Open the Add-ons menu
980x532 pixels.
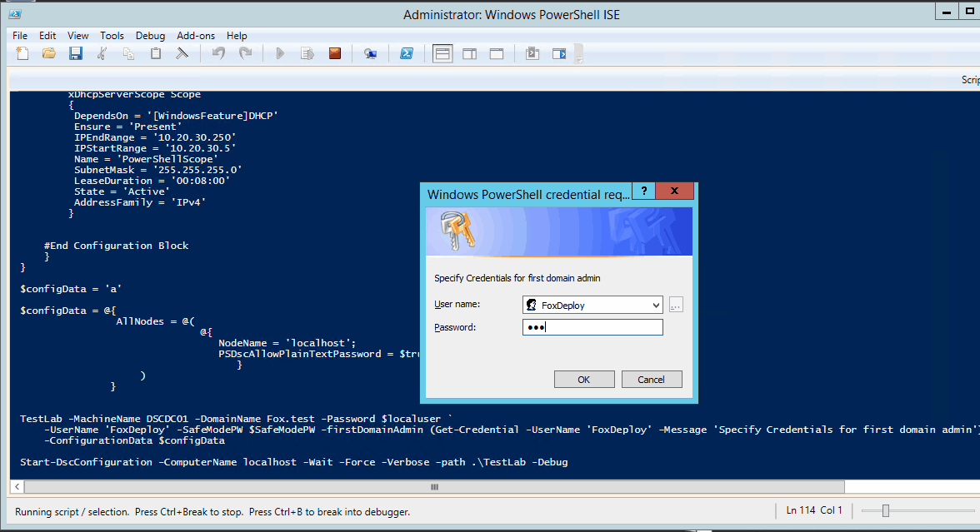tap(196, 36)
